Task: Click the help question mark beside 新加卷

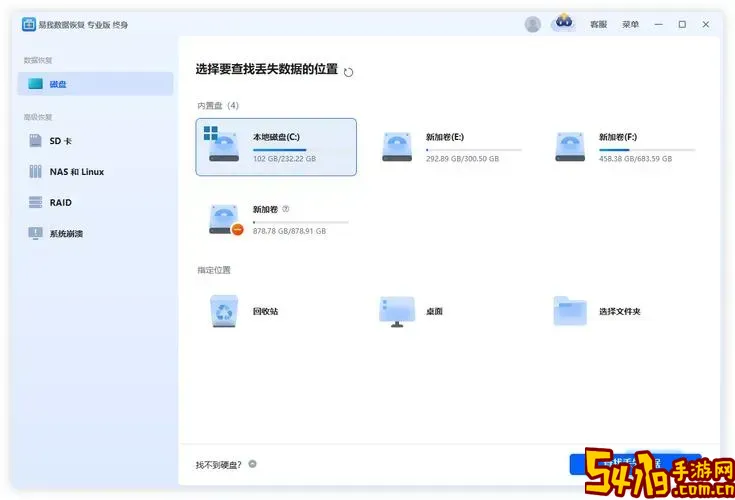Action: pos(285,209)
